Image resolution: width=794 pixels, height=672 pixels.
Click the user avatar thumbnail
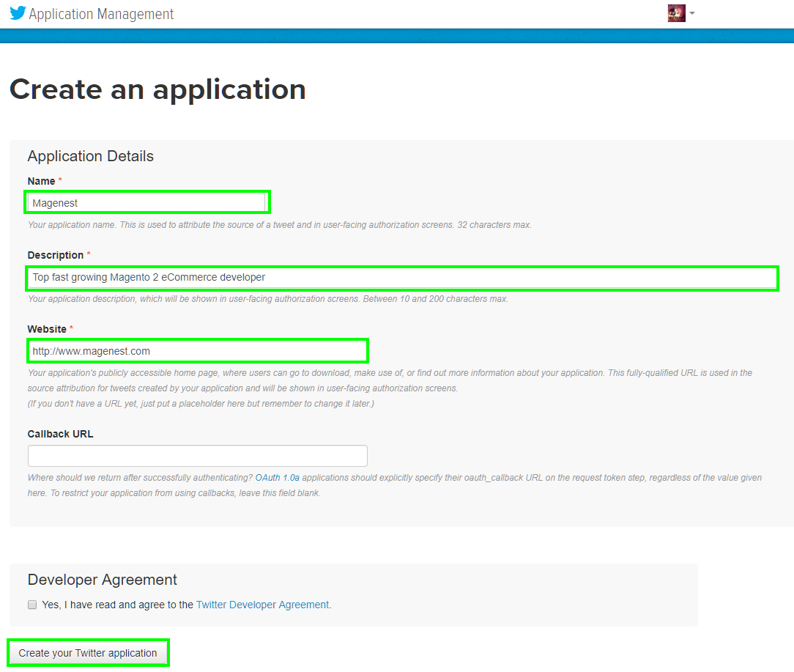pyautogui.click(x=677, y=13)
